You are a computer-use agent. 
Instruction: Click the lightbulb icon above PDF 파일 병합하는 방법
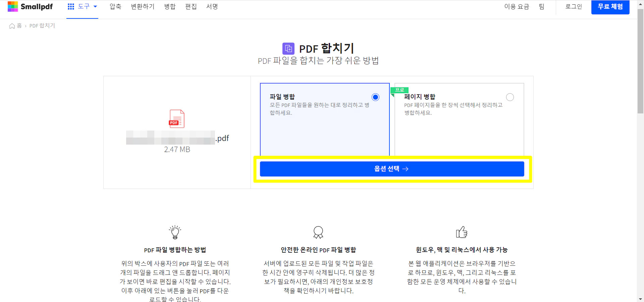pyautogui.click(x=174, y=232)
